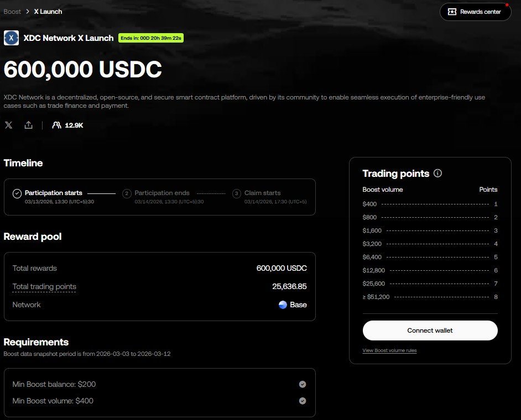Click the Participation starts checkmark circle

tap(17, 193)
